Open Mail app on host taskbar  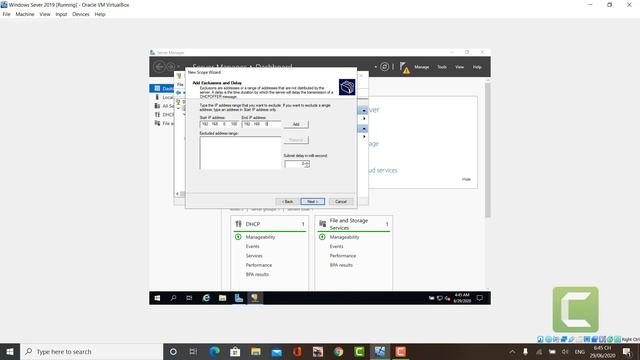click(277, 352)
